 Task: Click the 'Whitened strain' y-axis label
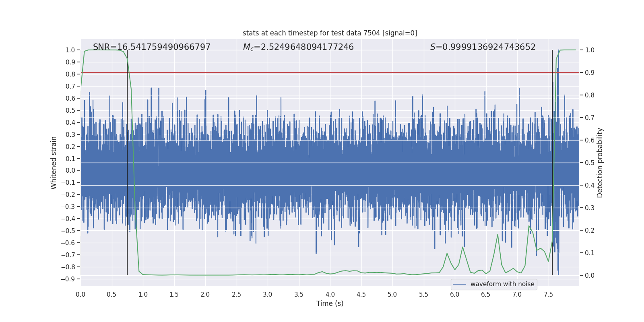(54, 163)
